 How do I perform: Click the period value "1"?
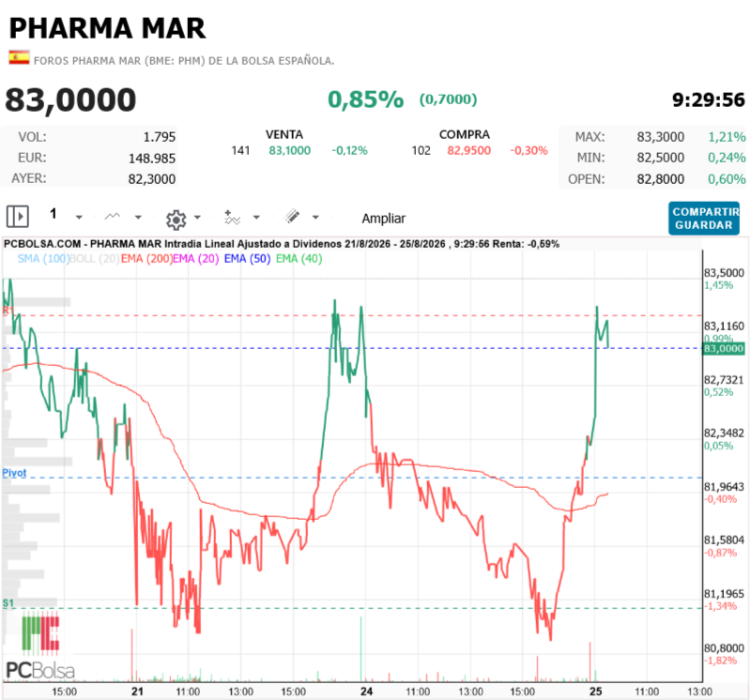[54, 214]
